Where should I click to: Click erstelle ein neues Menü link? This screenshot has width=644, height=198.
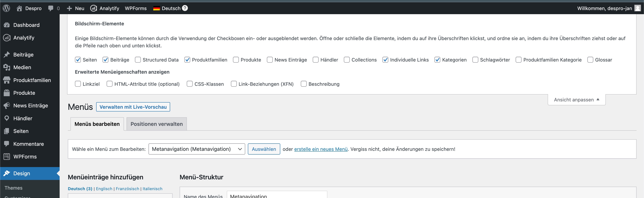tap(321, 149)
